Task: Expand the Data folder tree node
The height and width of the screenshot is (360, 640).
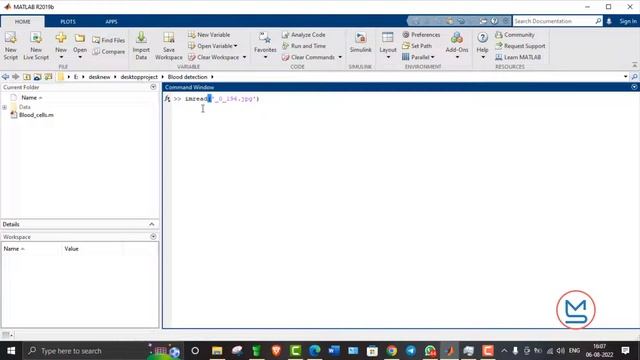Action: 4,107
